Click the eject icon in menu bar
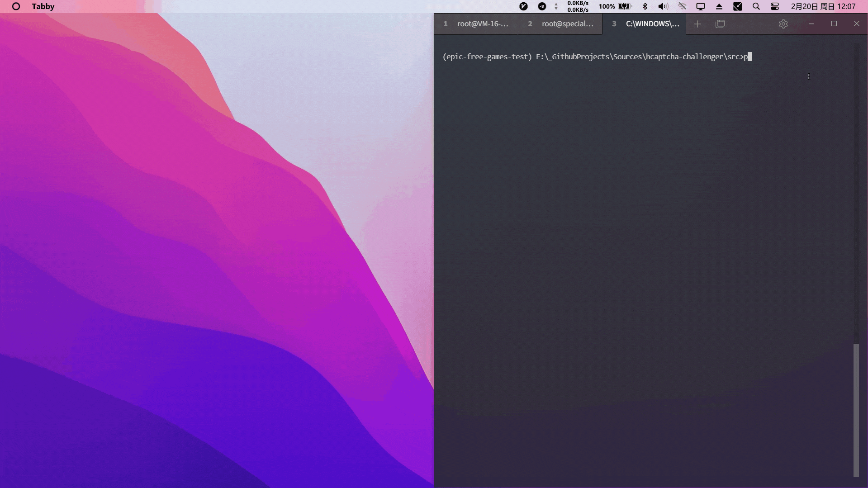 [x=719, y=6]
